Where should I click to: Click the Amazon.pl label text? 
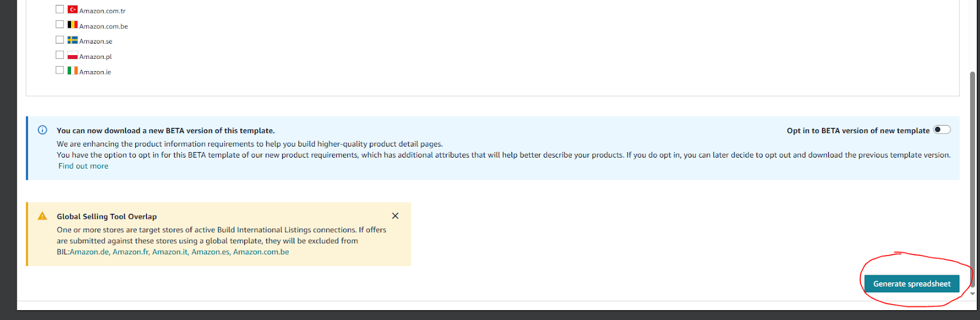tap(96, 57)
